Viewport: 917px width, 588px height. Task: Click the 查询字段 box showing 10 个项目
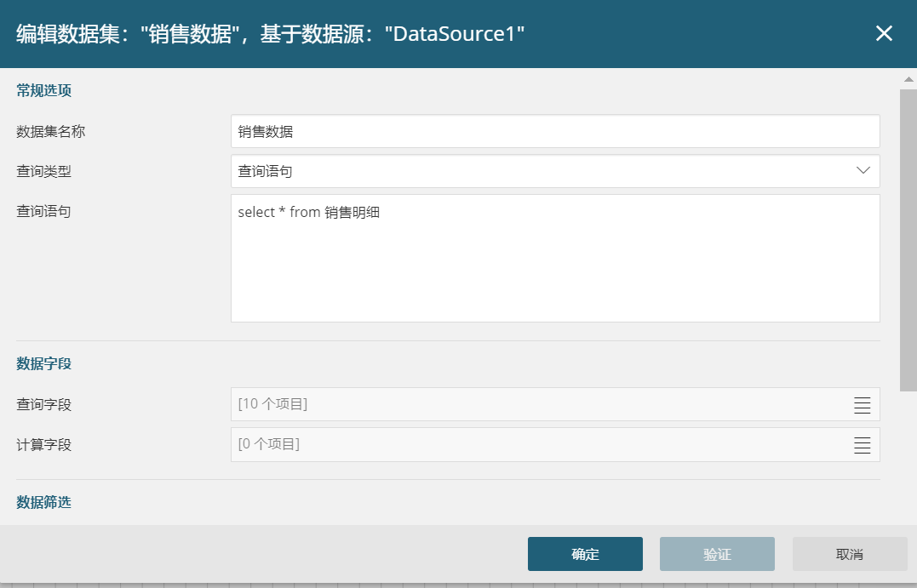[536, 404]
